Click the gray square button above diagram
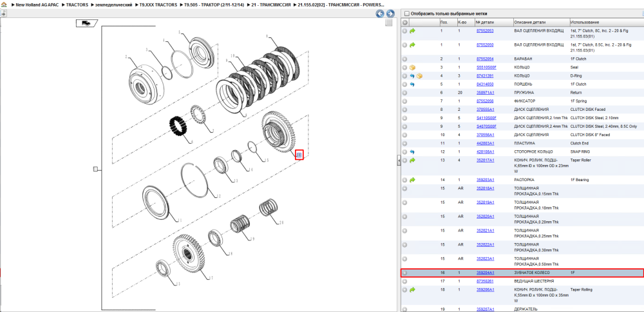Screen dimensions: 644x312 pyautogui.click(x=388, y=23)
